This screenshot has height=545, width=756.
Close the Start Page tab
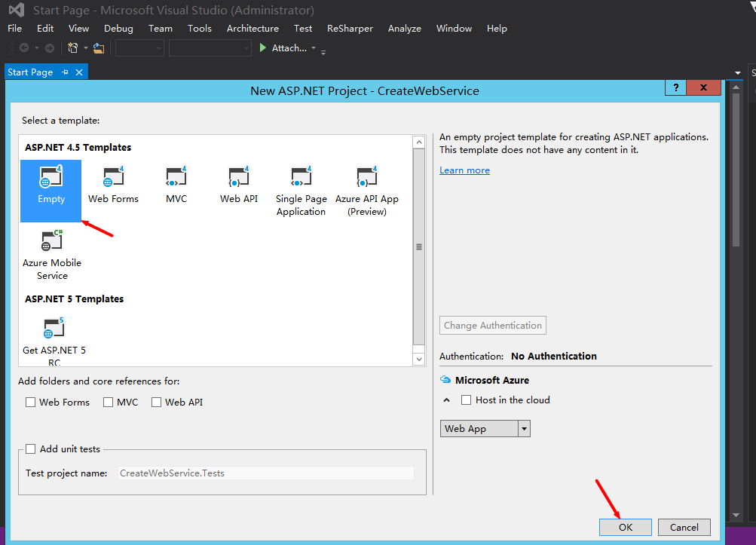tap(79, 72)
